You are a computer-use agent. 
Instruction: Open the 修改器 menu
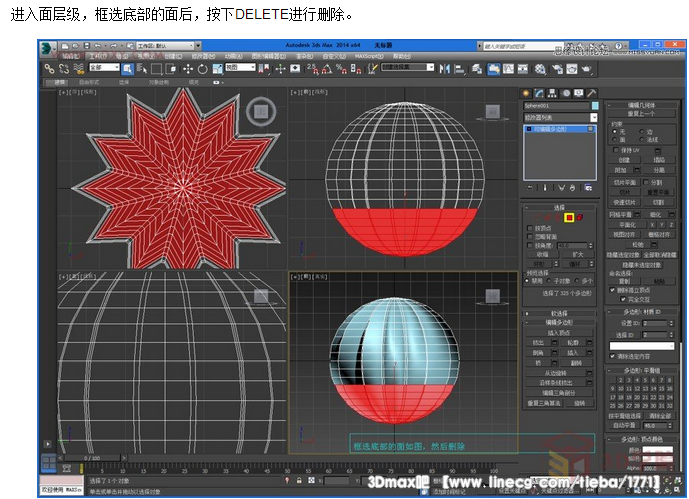coord(203,56)
